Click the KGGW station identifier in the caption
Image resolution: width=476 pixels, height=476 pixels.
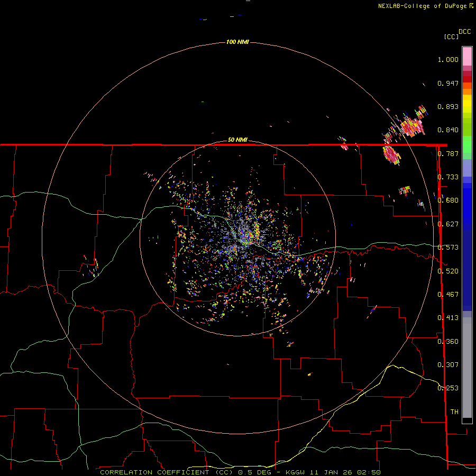tap(295, 472)
